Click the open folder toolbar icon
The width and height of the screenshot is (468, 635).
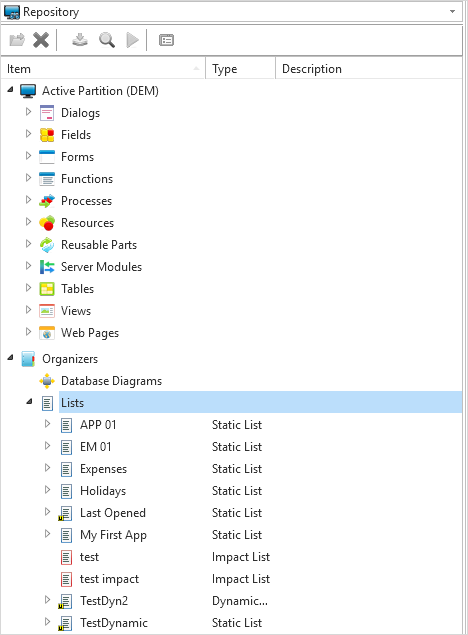tap(17, 40)
